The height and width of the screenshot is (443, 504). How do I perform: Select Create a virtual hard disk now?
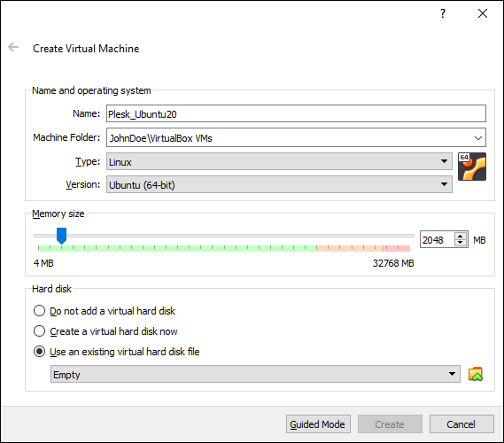tap(105, 331)
